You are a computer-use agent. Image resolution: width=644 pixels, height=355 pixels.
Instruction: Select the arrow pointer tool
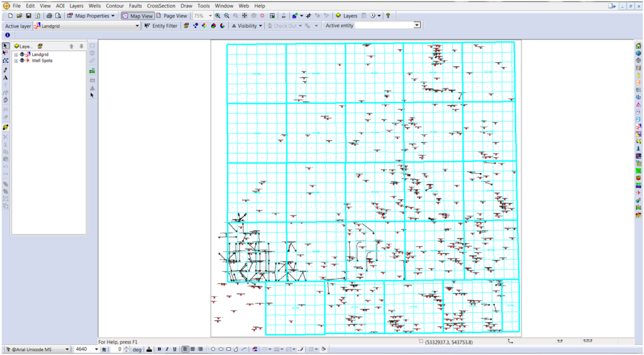(6, 46)
